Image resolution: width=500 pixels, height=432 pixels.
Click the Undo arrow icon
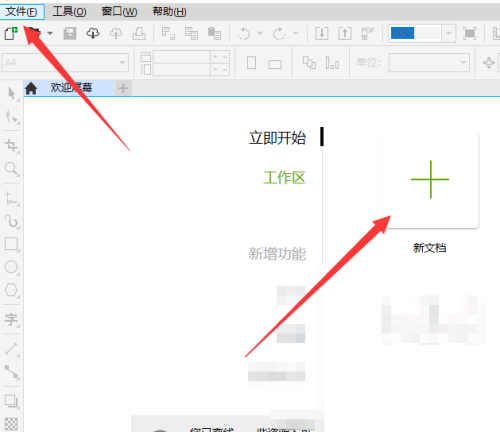[244, 33]
